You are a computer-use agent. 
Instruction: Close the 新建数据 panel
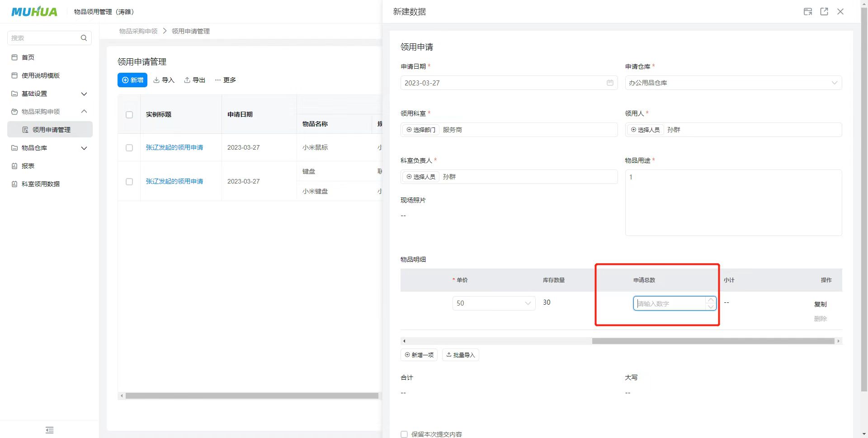pos(840,12)
